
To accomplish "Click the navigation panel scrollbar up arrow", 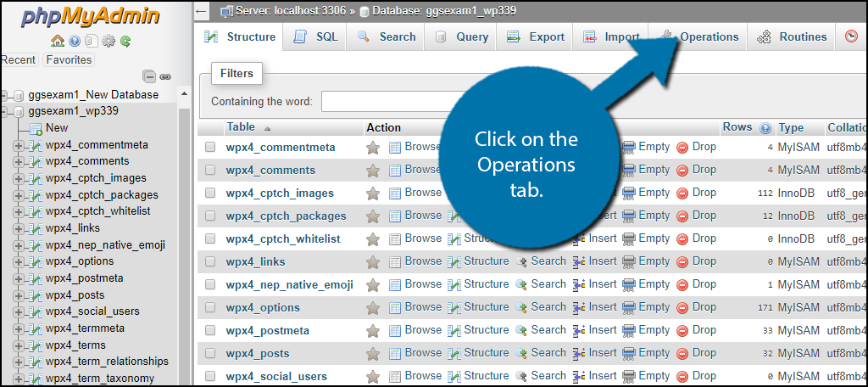I will 184,94.
